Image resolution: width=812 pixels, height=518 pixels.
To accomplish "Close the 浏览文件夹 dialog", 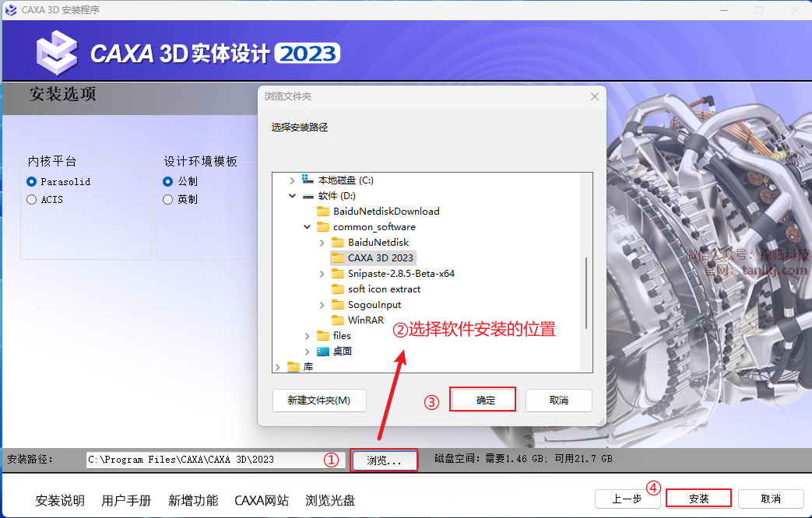I will coord(595,96).
